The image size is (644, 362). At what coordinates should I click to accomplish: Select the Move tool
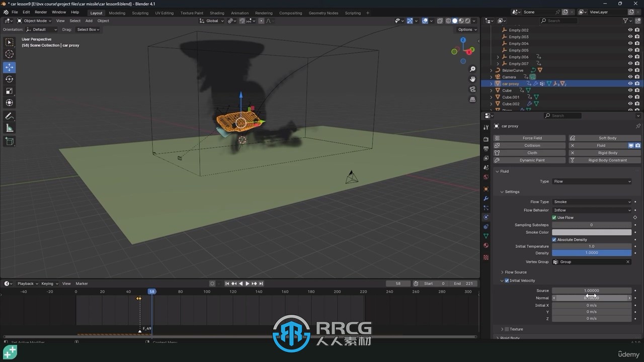coord(9,67)
